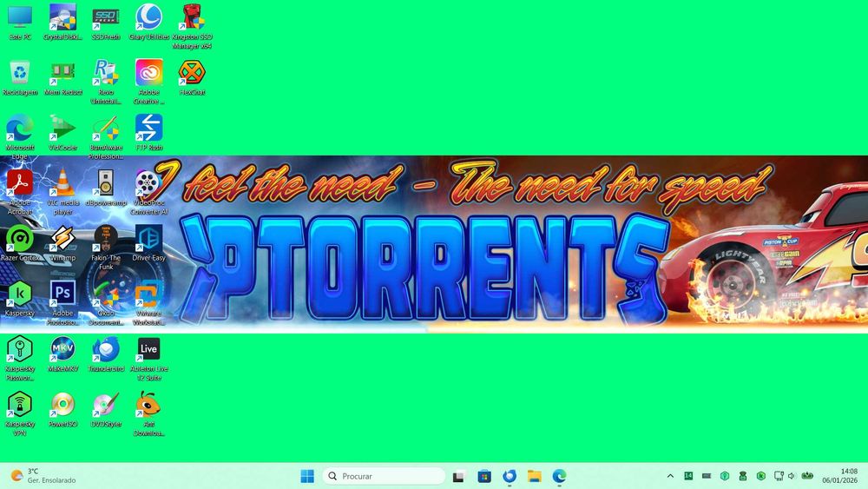
Task: Open Task View on the taskbar
Action: (458, 476)
